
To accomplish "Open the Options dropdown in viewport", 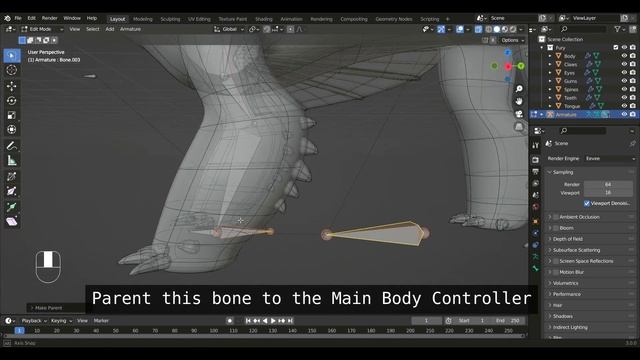I will point(513,40).
